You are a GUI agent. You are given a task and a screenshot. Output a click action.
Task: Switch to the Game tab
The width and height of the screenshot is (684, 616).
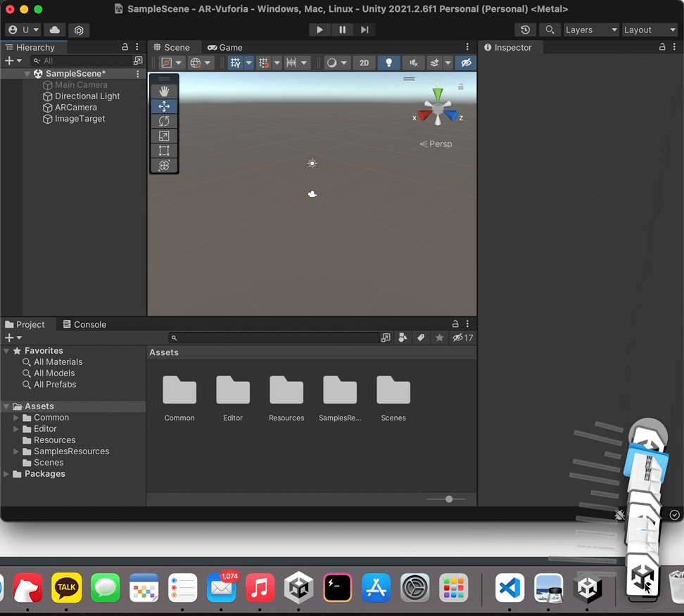click(x=224, y=48)
